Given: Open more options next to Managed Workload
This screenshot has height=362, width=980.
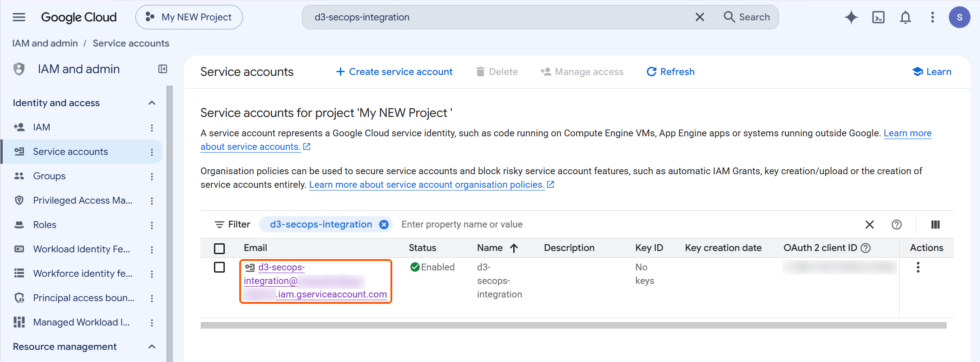Looking at the screenshot, I should [x=152, y=323].
